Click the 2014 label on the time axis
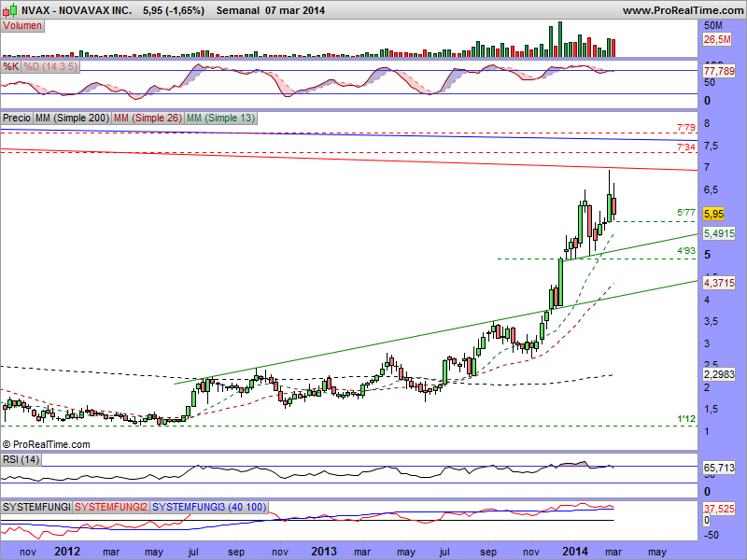This screenshot has height=560, width=747. [x=575, y=552]
